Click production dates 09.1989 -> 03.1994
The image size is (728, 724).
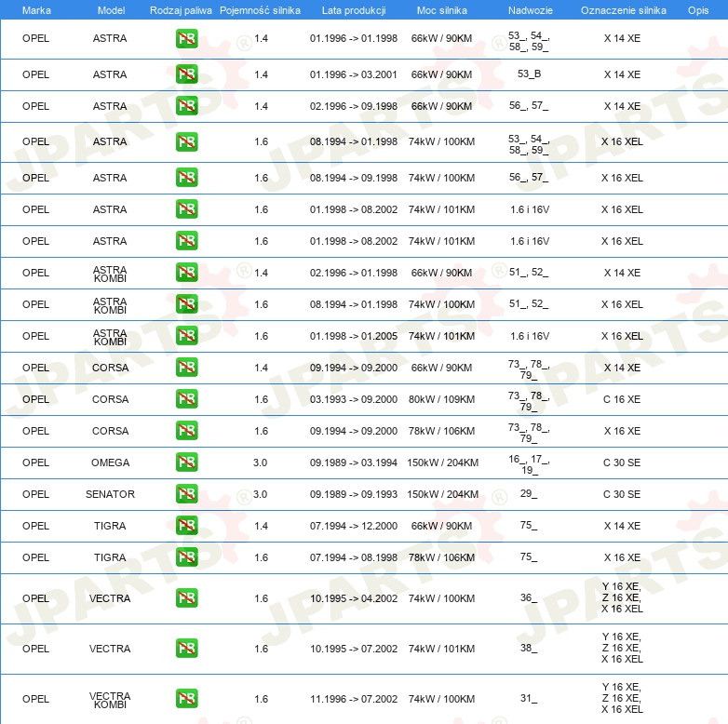click(x=354, y=463)
